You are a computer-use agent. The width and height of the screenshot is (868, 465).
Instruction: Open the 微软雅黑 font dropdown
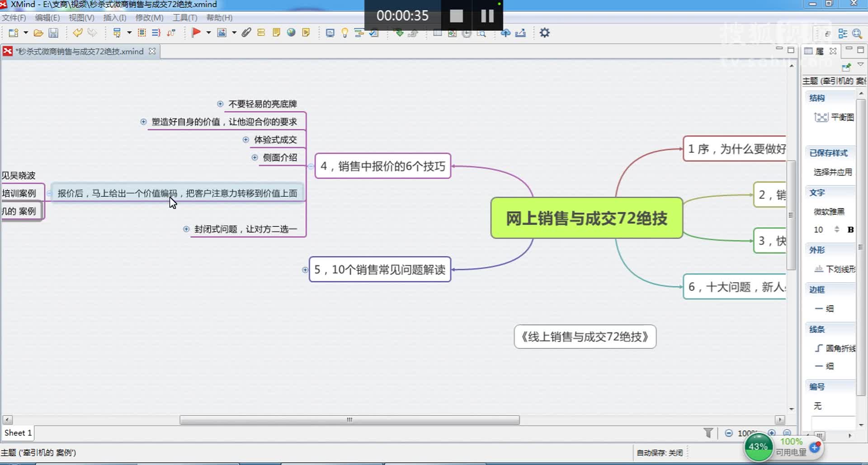point(830,211)
